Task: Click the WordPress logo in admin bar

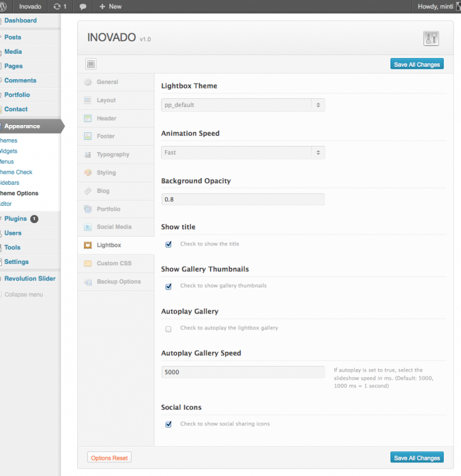Action: [3, 6]
